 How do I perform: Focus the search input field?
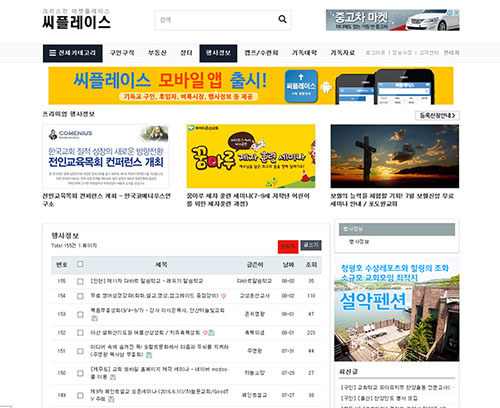[217, 20]
